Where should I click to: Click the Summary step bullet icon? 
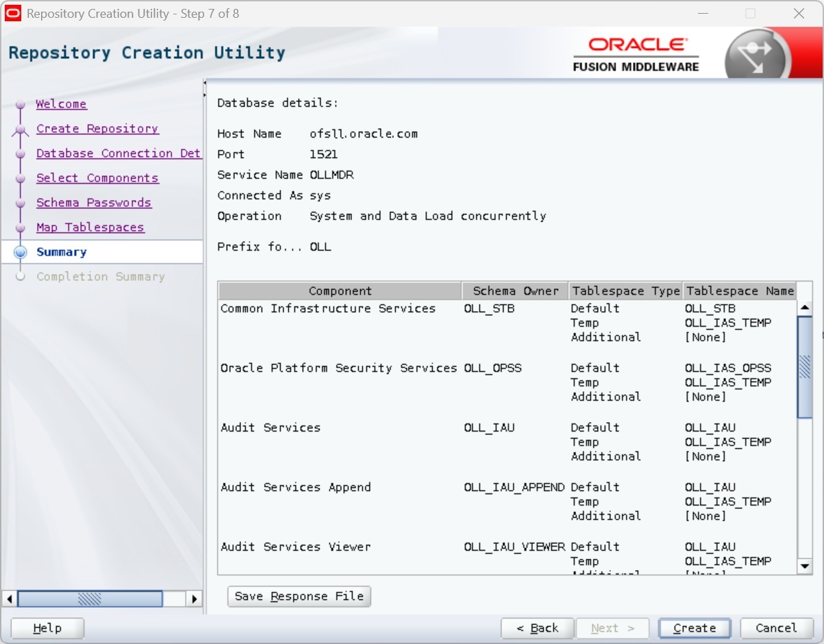click(x=21, y=252)
